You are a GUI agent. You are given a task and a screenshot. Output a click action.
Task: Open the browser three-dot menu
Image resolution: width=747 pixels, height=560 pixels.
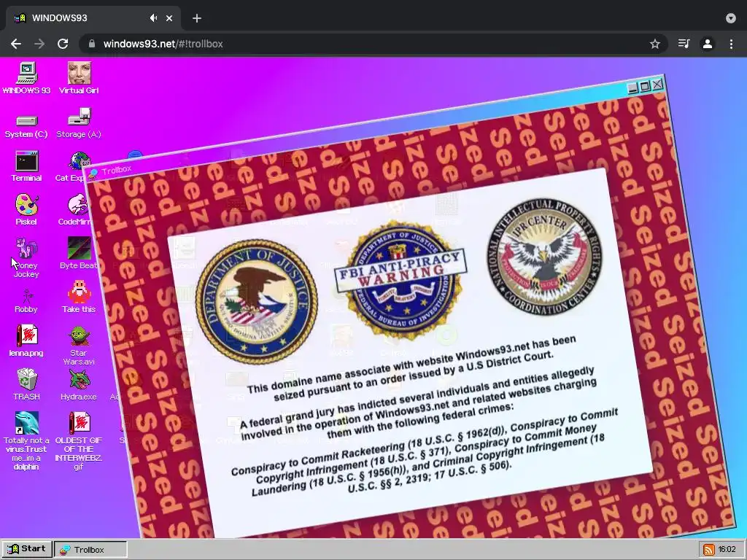click(x=731, y=44)
